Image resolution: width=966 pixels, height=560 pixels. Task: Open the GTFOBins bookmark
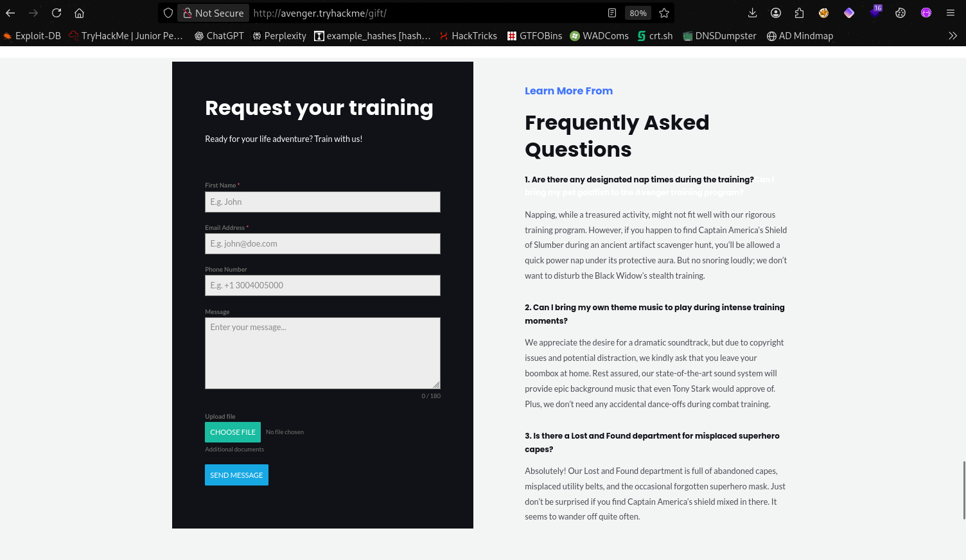coord(534,36)
